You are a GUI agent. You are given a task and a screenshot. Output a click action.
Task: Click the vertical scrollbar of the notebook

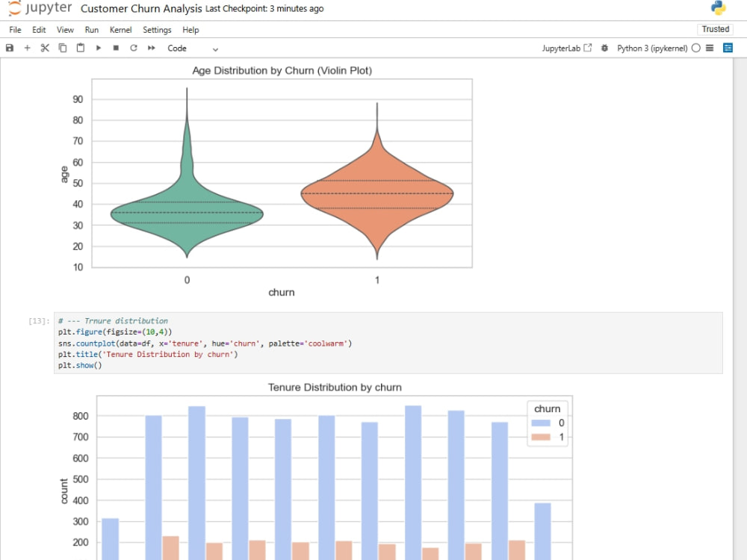740,308
